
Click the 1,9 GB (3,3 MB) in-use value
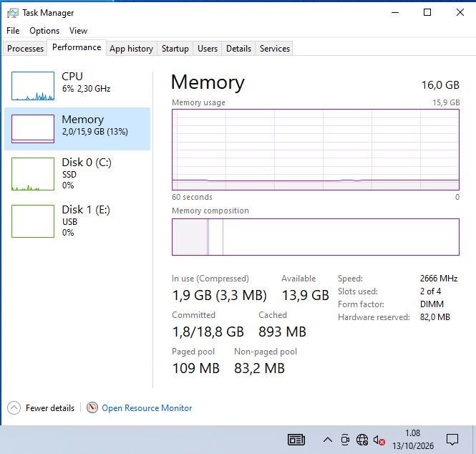[220, 295]
